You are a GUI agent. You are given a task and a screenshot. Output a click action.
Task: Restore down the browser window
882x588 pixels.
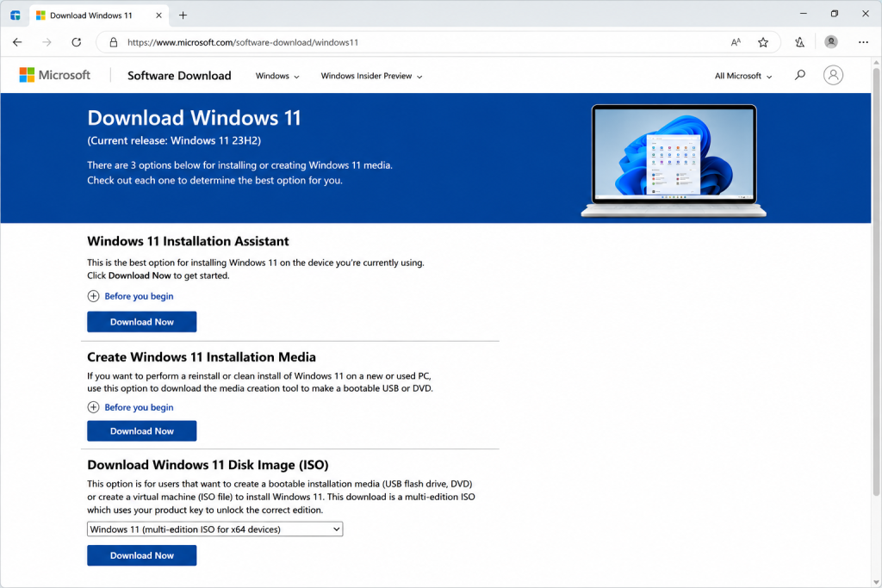coord(834,14)
